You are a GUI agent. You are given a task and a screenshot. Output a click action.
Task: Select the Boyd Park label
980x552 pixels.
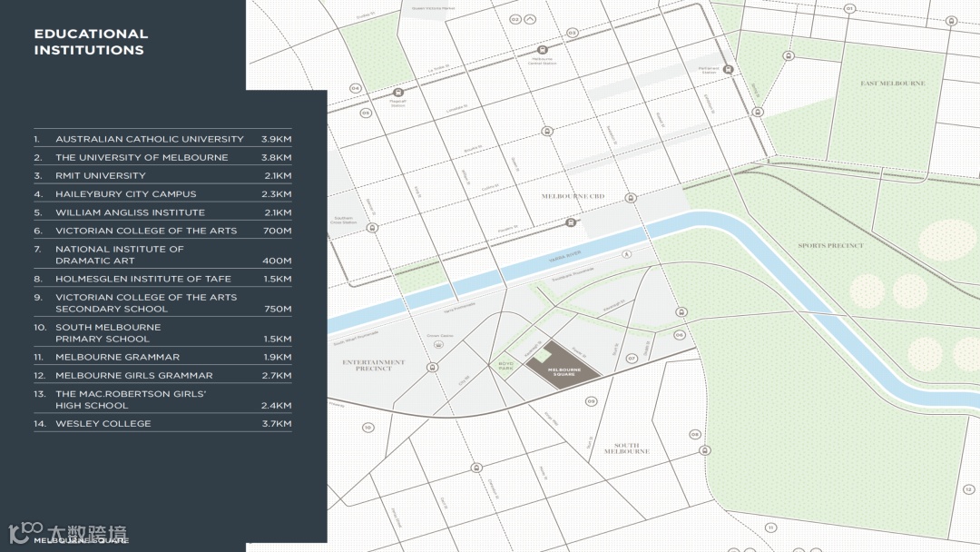505,366
